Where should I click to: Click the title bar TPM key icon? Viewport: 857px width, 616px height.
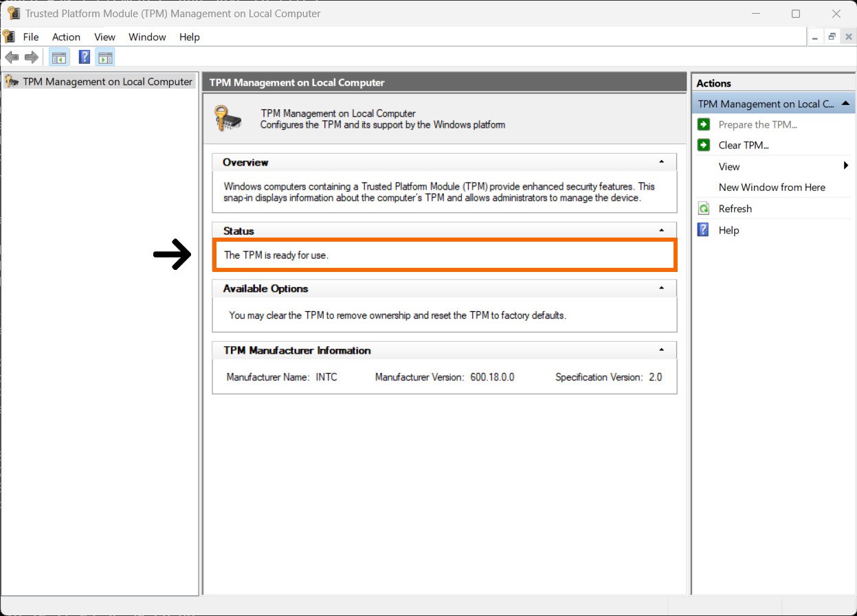(x=14, y=13)
